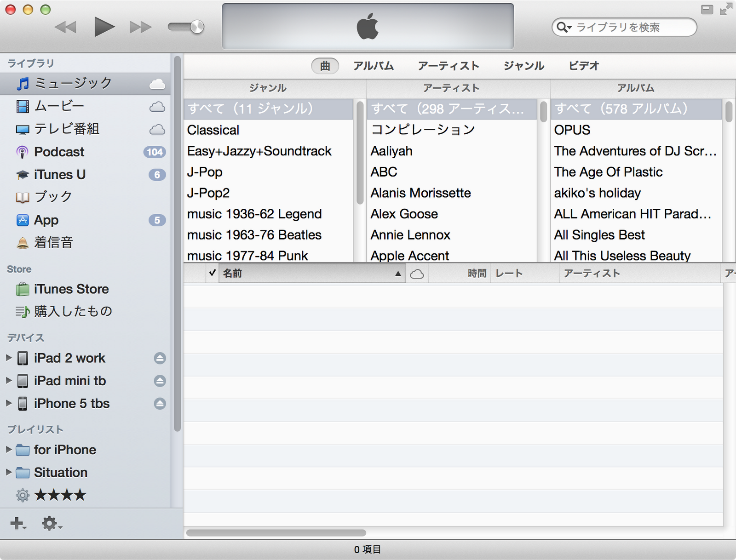The image size is (736, 560).
Task: Click the iCloud status column header
Action: (417, 274)
